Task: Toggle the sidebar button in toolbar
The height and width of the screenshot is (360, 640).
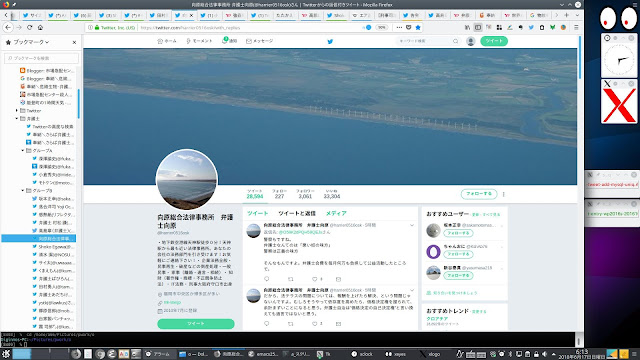Action: [478, 27]
